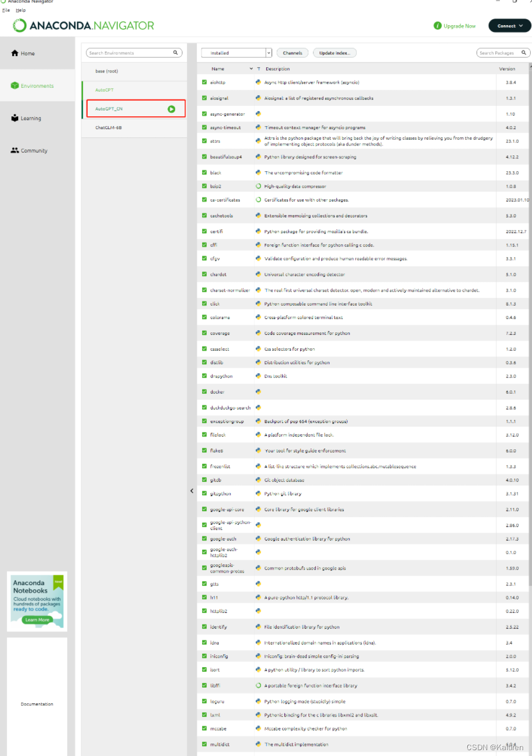532x756 pixels.
Task: Select the base (root) environment
Action: [x=135, y=71]
